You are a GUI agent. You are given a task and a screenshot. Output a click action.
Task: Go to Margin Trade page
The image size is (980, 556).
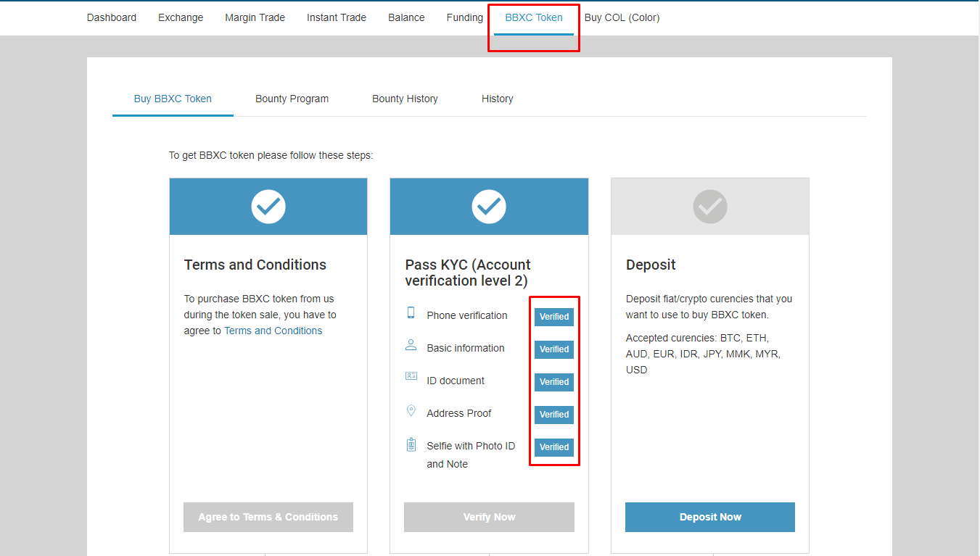255,17
